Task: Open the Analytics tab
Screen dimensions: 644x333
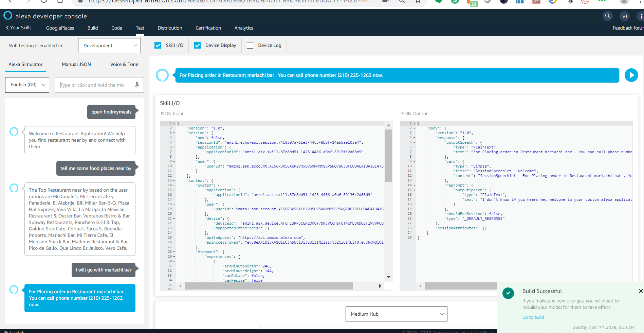Action: coord(244,28)
